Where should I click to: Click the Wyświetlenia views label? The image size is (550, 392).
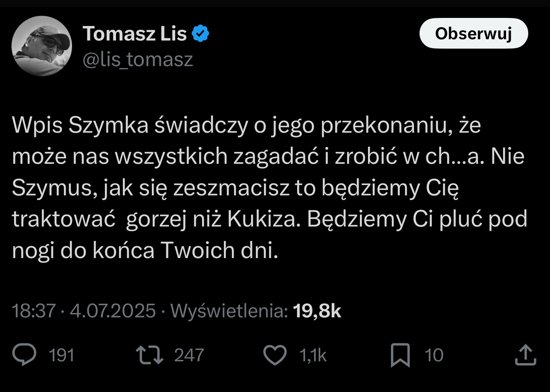(x=229, y=311)
